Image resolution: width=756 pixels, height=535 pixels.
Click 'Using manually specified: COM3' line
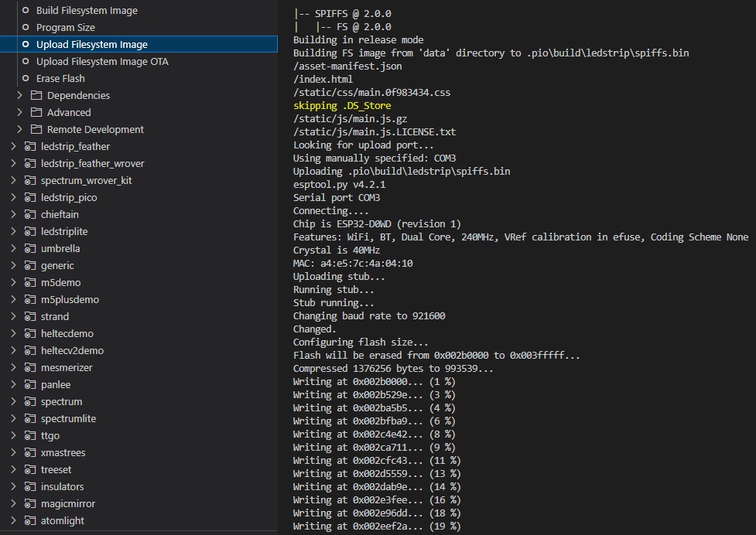click(x=375, y=158)
